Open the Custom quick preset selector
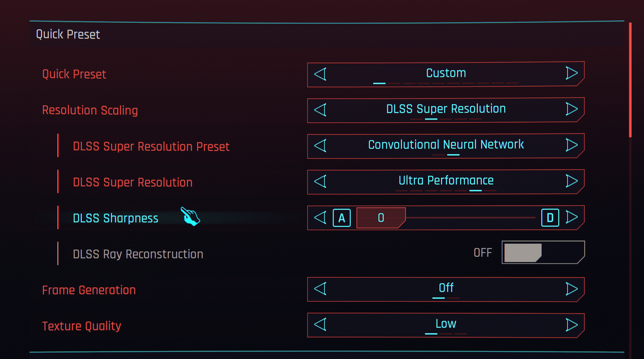The image size is (644, 359). [x=446, y=74]
